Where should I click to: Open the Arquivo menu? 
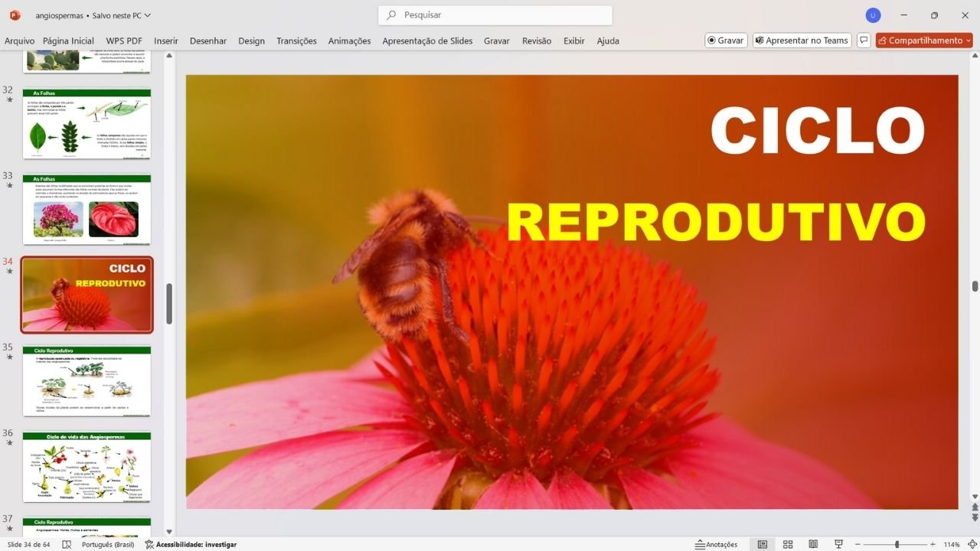[x=20, y=41]
